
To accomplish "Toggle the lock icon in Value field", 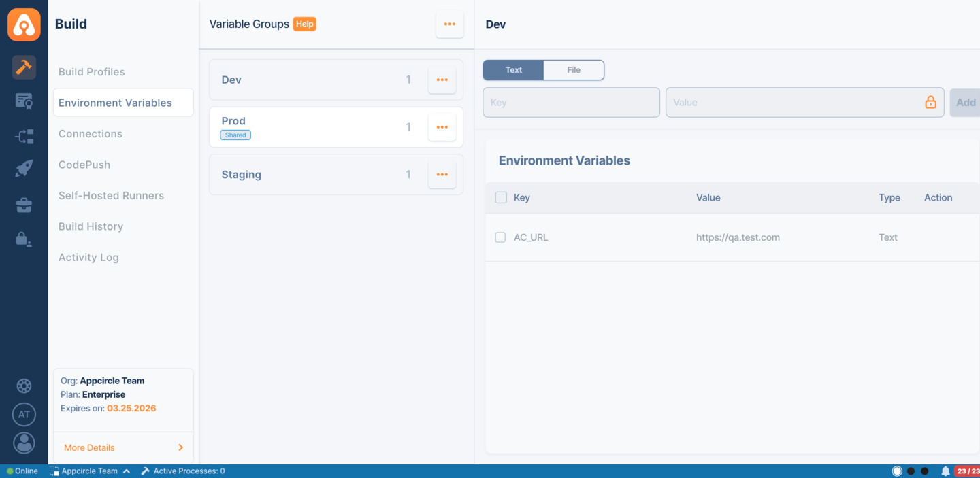I will (930, 102).
